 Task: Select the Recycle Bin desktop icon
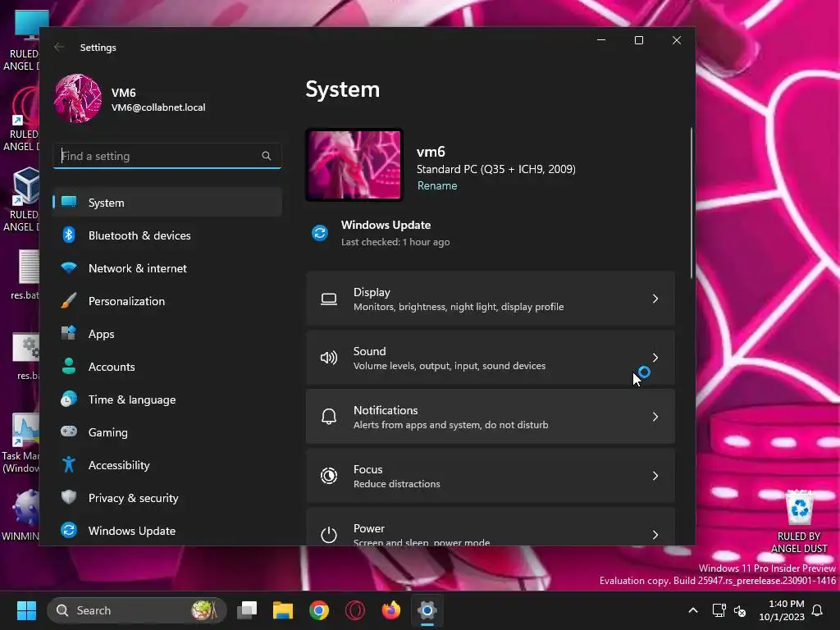(799, 523)
